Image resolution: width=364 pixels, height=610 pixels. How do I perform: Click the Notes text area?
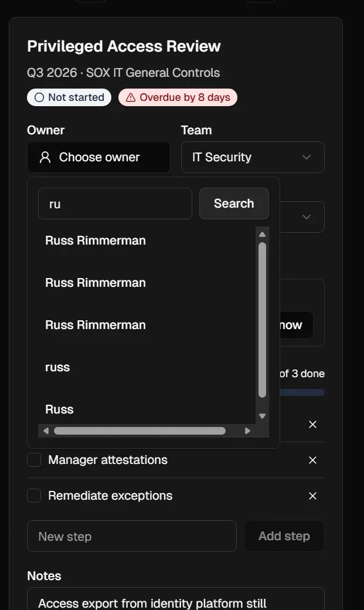(x=176, y=599)
